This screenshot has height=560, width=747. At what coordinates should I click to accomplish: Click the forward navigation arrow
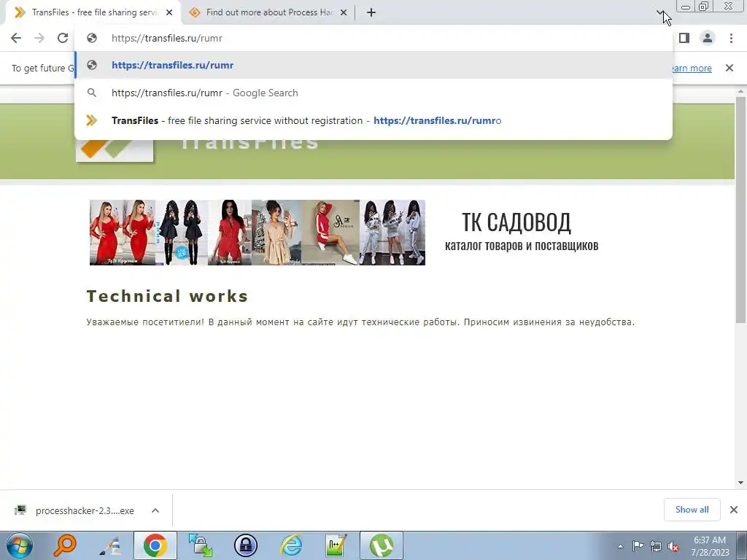(x=39, y=38)
